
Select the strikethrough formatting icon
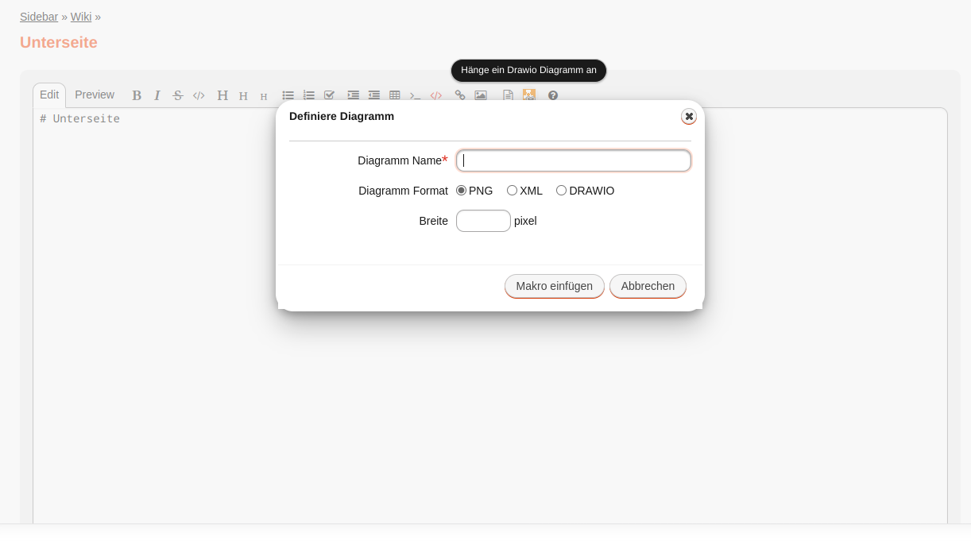pos(178,95)
